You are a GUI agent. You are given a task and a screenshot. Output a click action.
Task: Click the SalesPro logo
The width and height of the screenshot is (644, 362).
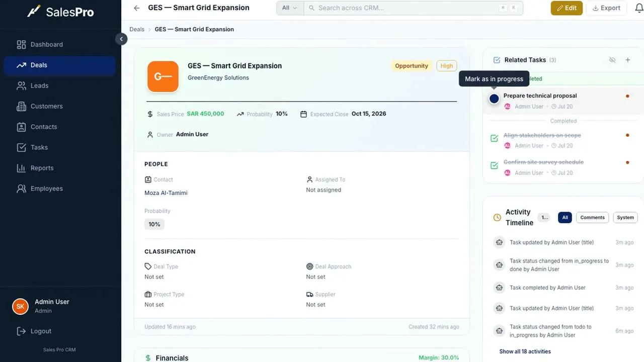click(x=61, y=12)
